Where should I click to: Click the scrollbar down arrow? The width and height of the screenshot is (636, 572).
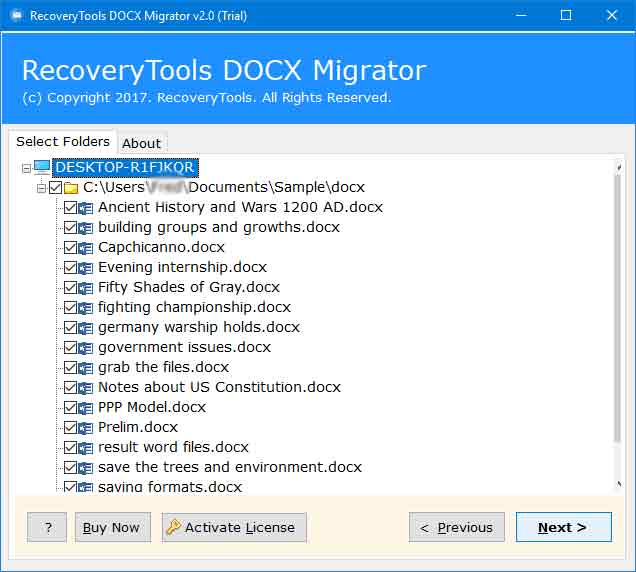[619, 484]
